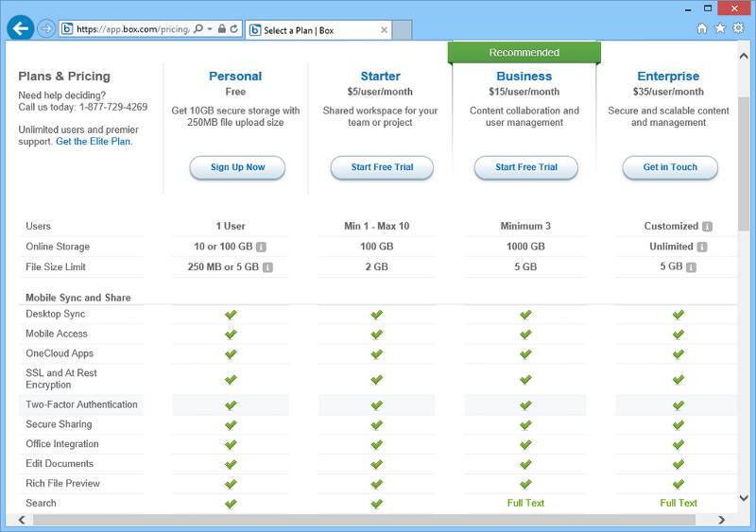The width and height of the screenshot is (756, 532).
Task: Click the browser Back arrow button
Action: pyautogui.click(x=20, y=28)
